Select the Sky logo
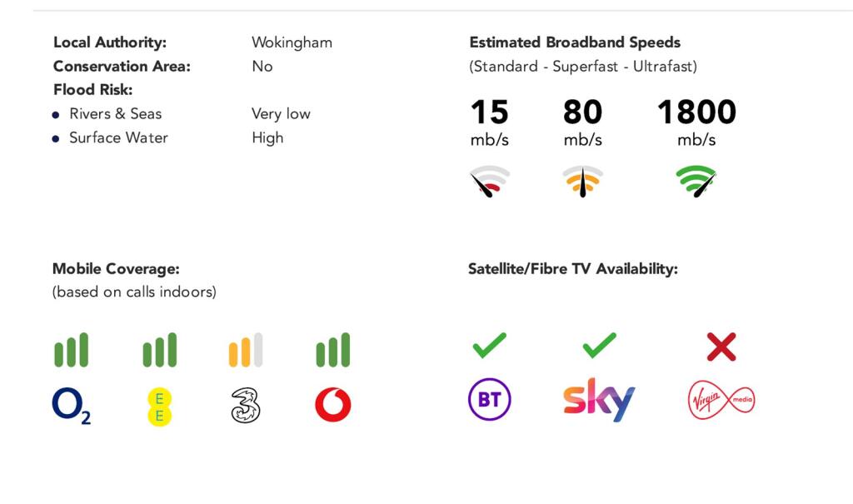The image size is (853, 504). pyautogui.click(x=599, y=400)
